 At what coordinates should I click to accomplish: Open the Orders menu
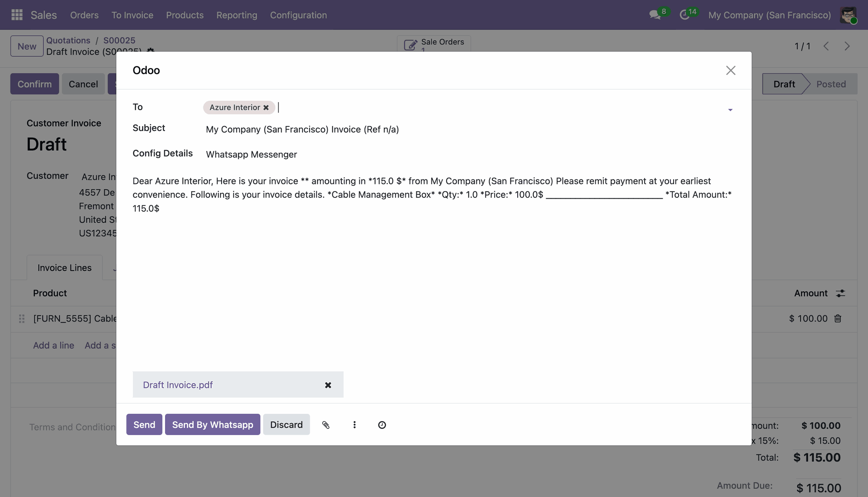[84, 15]
